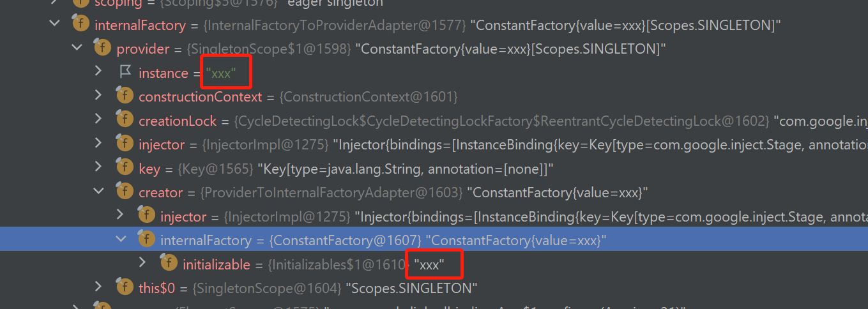The image size is (868, 309).
Task: Click the field icon beside internalFactory InternalFactoryToProviderAdapter
Action: [81, 25]
